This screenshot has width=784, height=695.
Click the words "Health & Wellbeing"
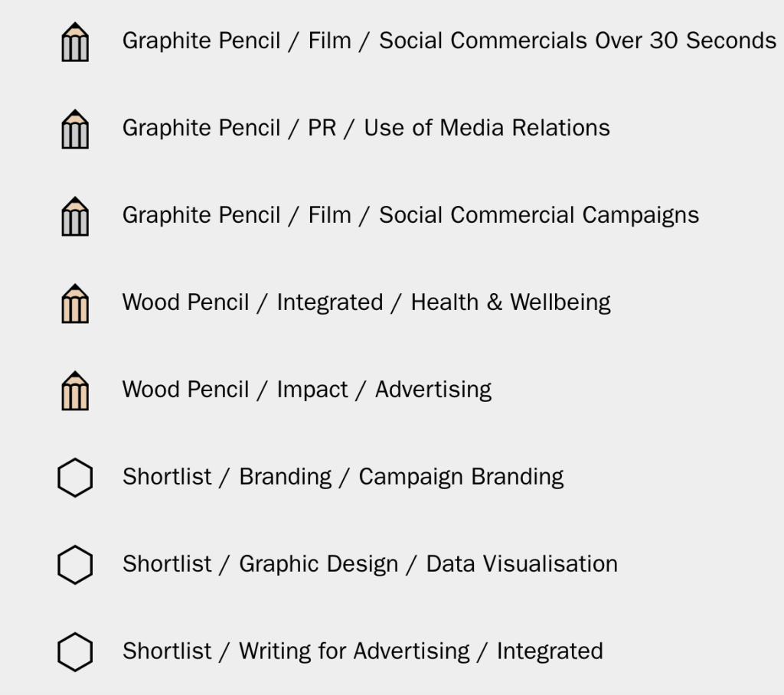tap(511, 302)
